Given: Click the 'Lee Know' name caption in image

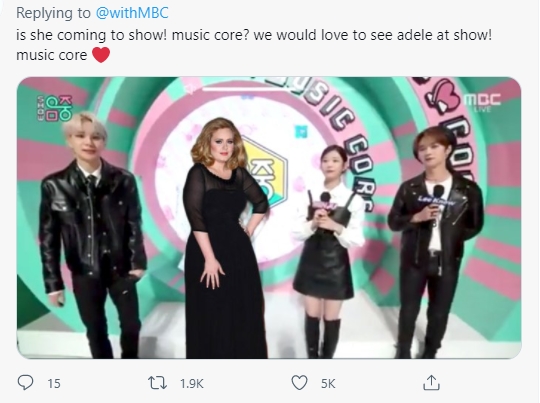Looking at the screenshot, I should click(436, 200).
